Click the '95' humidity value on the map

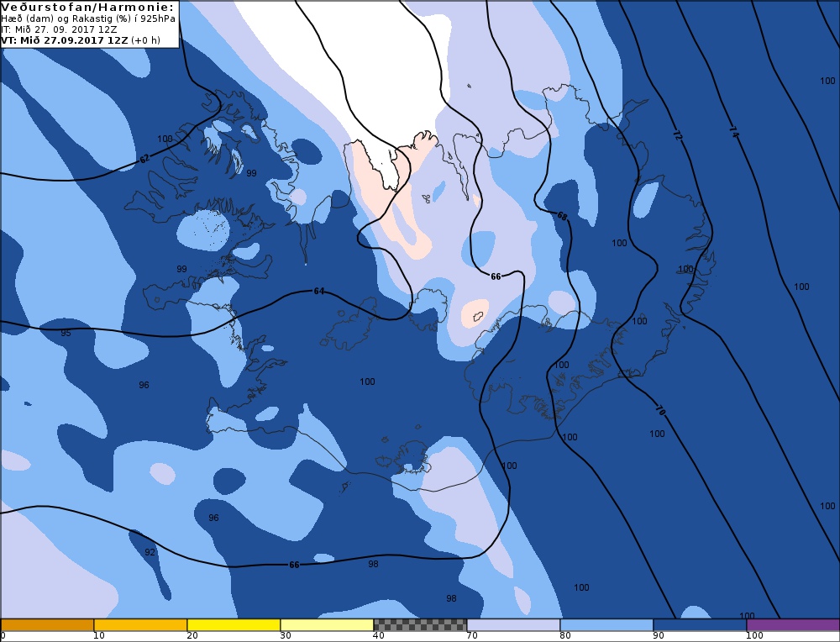pyautogui.click(x=66, y=333)
